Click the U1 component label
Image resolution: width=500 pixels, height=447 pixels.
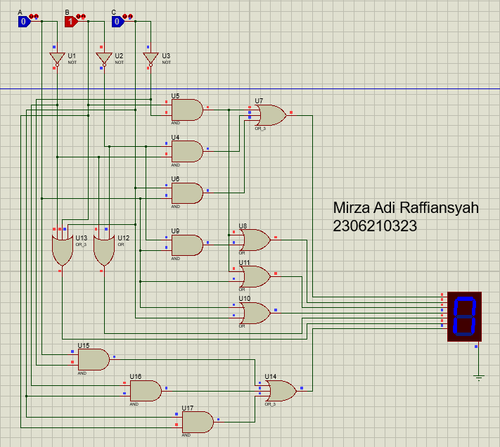(72, 55)
